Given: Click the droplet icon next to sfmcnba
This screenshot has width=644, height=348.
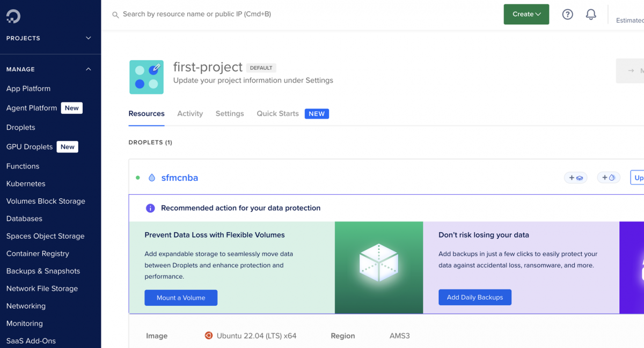Looking at the screenshot, I should (152, 177).
